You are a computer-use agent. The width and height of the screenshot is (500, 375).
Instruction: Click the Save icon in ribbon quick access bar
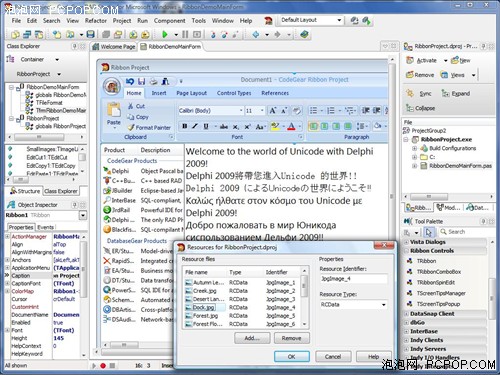(142, 81)
